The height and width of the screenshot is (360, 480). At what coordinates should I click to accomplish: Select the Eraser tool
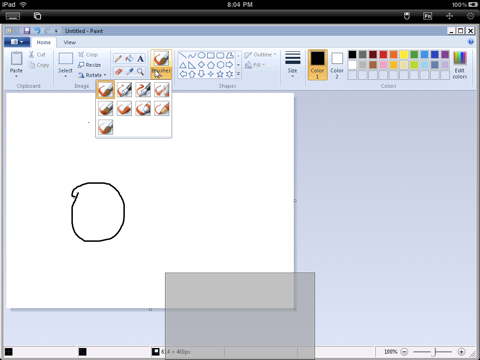(x=118, y=71)
